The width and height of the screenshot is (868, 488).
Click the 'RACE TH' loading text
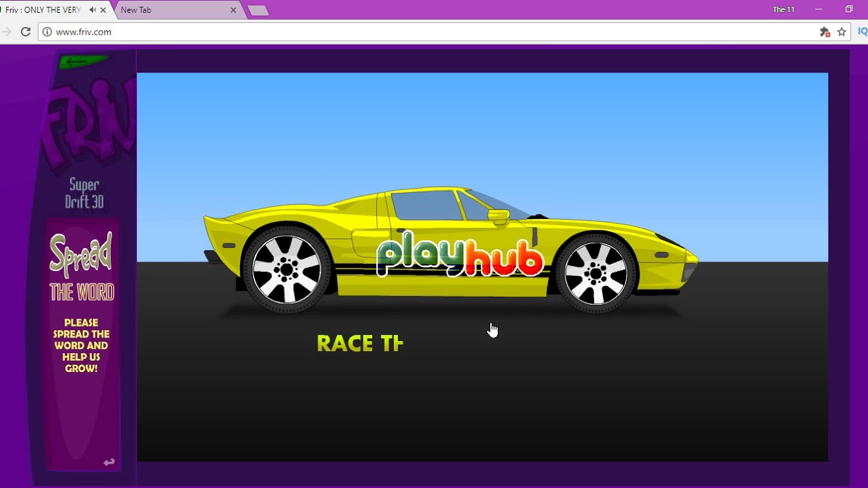pos(360,344)
